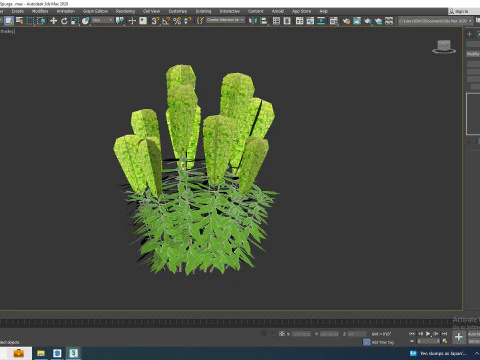Viewport: 480px width, 360px height.
Task: Click the viewport Shaded label
Action: 7,31
